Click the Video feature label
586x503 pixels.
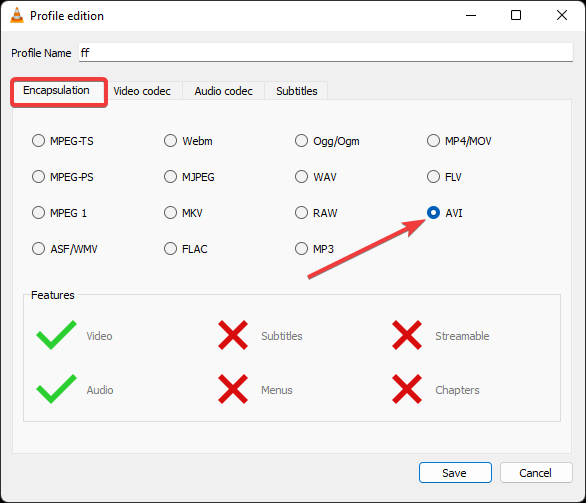pyautogui.click(x=99, y=336)
